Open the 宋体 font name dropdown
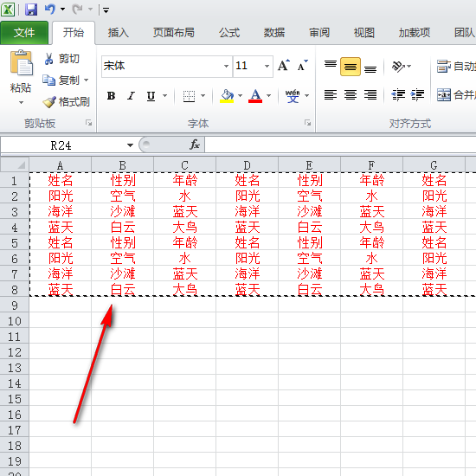Screen dimensions: 476x476 tap(226, 66)
